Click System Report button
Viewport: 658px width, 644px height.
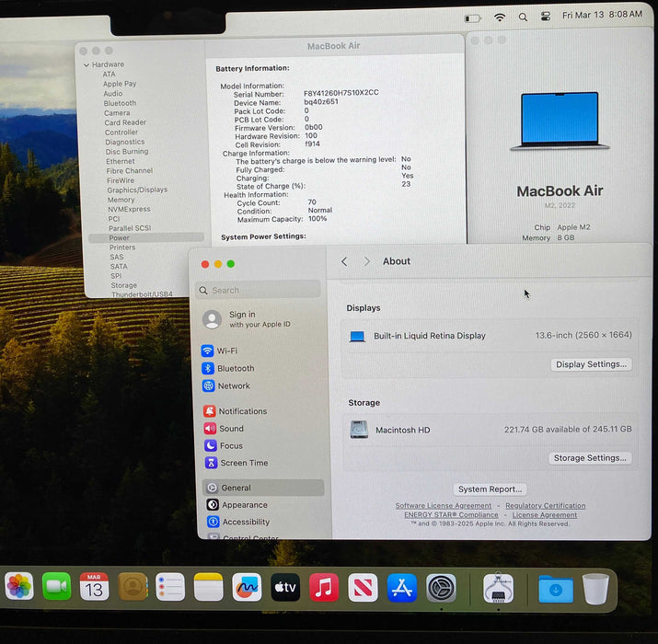coord(490,489)
